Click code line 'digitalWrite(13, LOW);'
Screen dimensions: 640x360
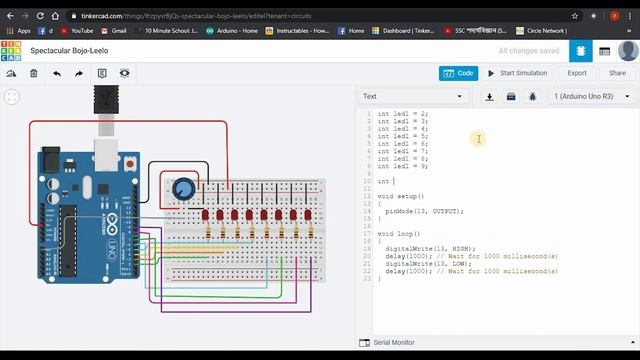pyautogui.click(x=428, y=264)
